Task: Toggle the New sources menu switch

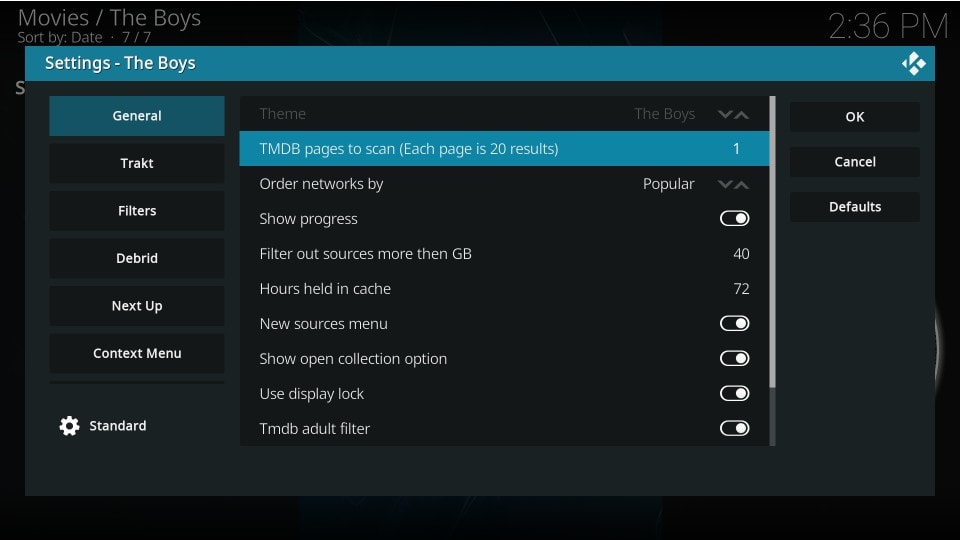Action: [734, 323]
